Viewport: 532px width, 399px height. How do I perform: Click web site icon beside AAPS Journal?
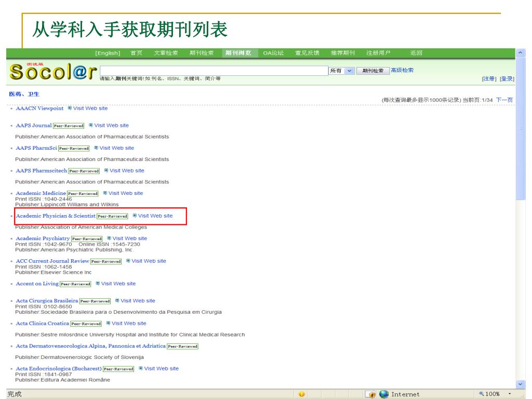pos(90,125)
